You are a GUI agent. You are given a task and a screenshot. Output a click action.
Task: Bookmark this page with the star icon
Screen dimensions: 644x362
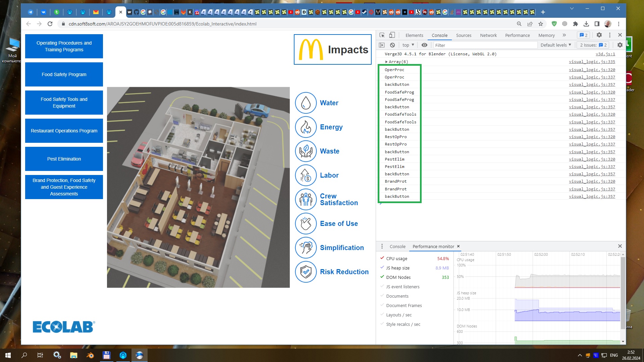click(541, 24)
